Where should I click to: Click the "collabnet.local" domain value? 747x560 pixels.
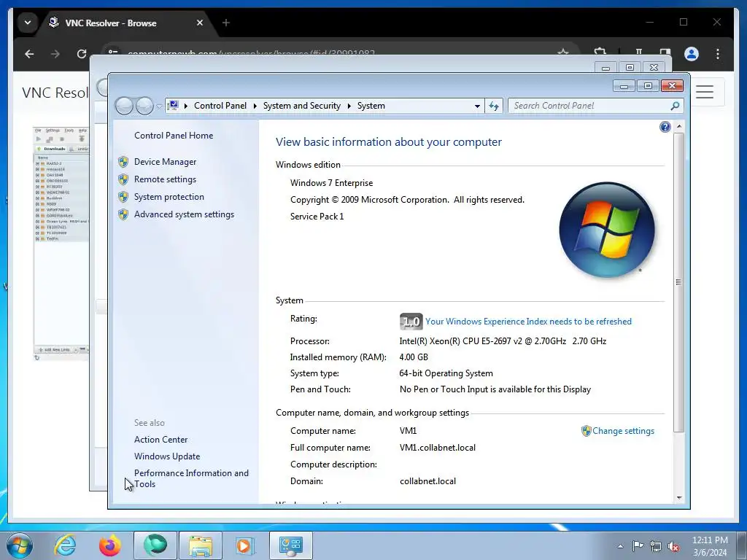[x=427, y=481]
